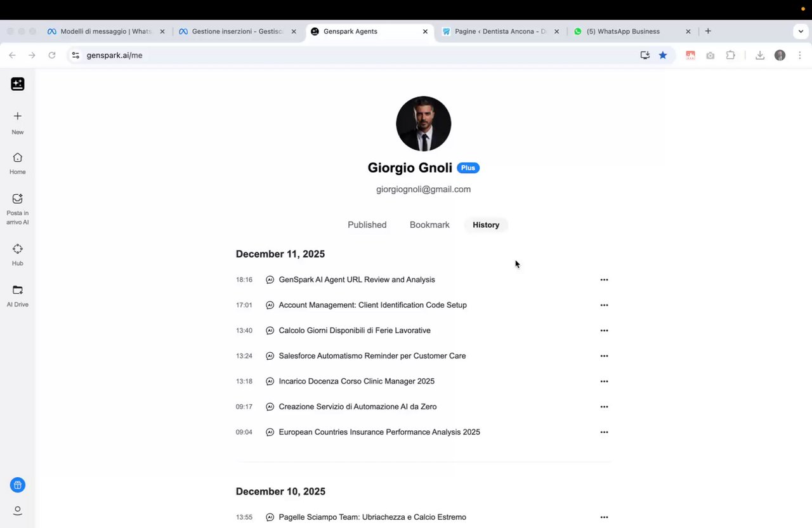Start a New agent from the sidebar
Viewport: 812px width, 528px height.
tap(18, 122)
